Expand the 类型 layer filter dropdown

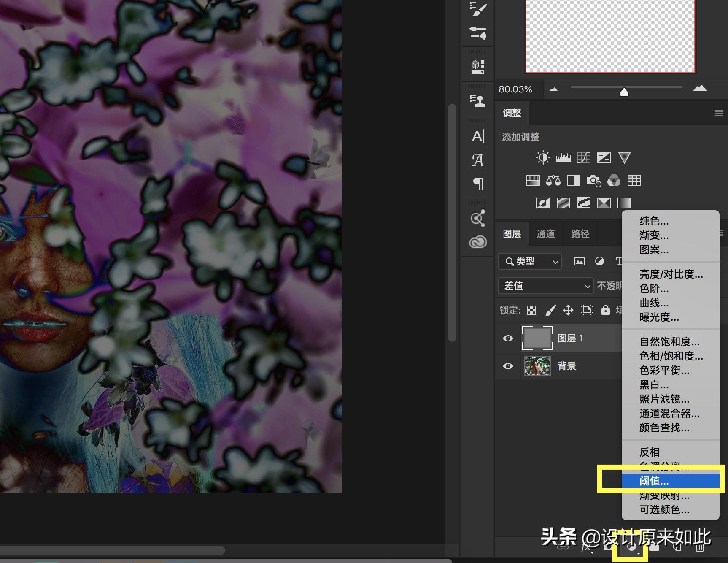coord(530,262)
